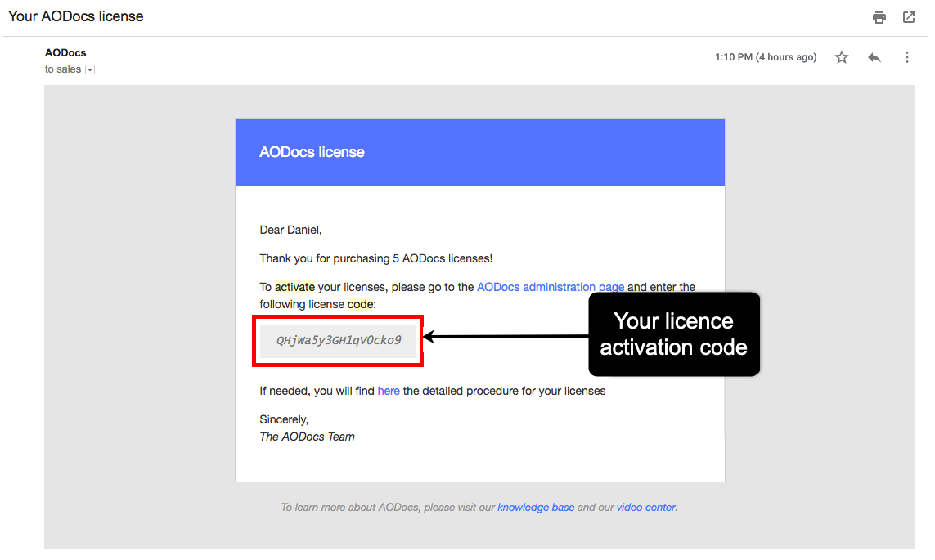Click the 'Sincerely,' closing line

284,419
